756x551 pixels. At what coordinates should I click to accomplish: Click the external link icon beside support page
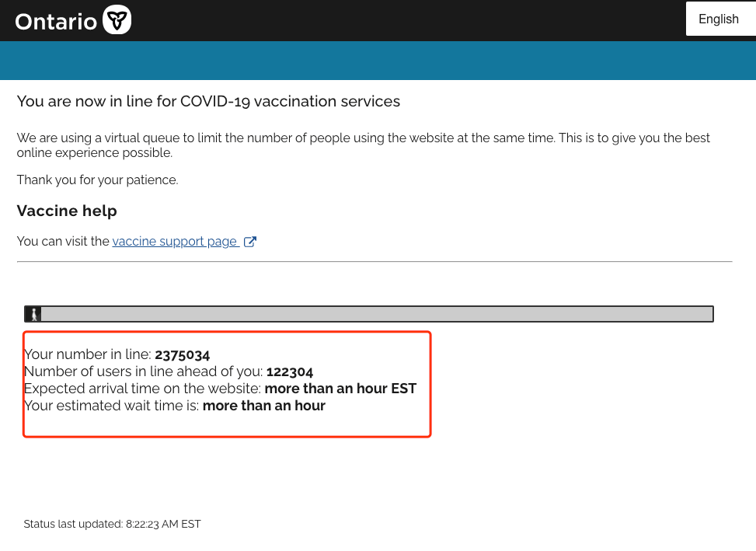click(249, 242)
